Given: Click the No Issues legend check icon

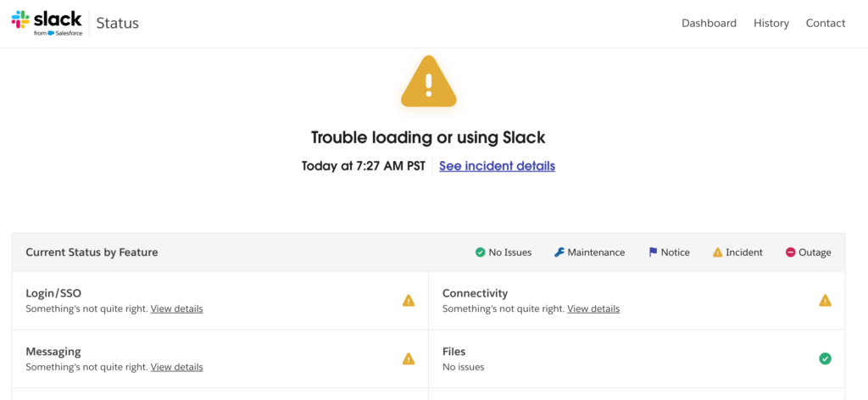Looking at the screenshot, I should [480, 253].
